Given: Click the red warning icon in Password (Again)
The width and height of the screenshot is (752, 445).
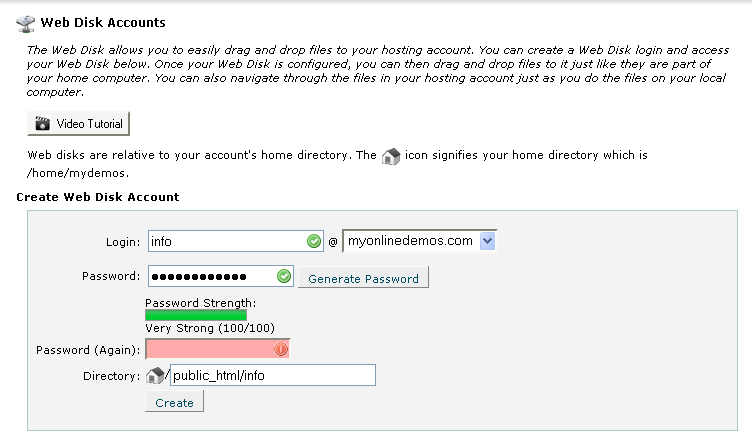Looking at the screenshot, I should (281, 349).
